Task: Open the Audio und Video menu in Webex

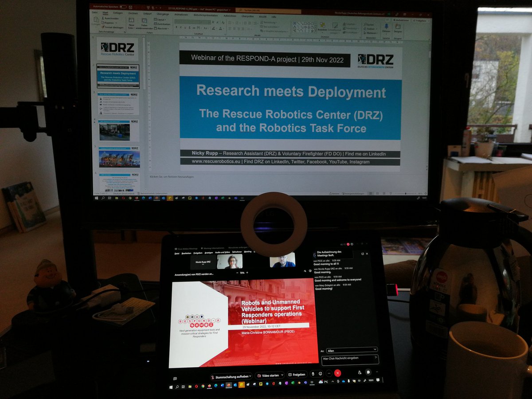Action: [223, 252]
